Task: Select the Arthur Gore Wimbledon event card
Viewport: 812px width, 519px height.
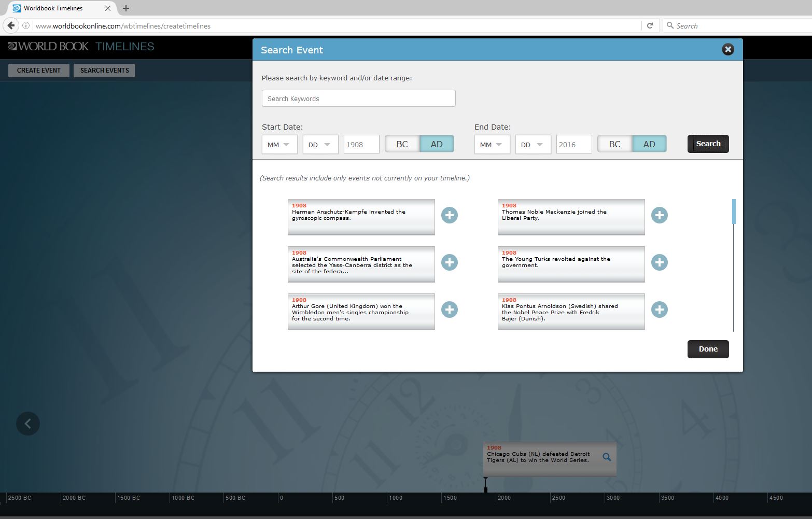Action: click(x=361, y=312)
